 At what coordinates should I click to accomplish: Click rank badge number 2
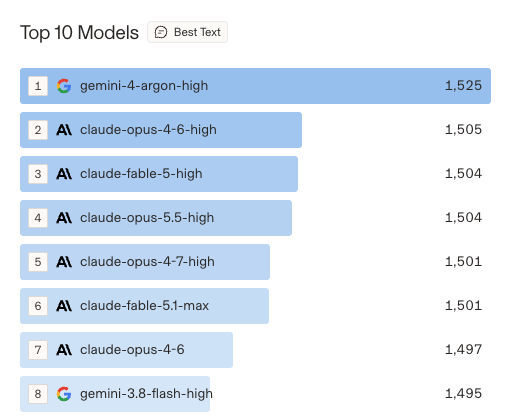click(x=38, y=130)
